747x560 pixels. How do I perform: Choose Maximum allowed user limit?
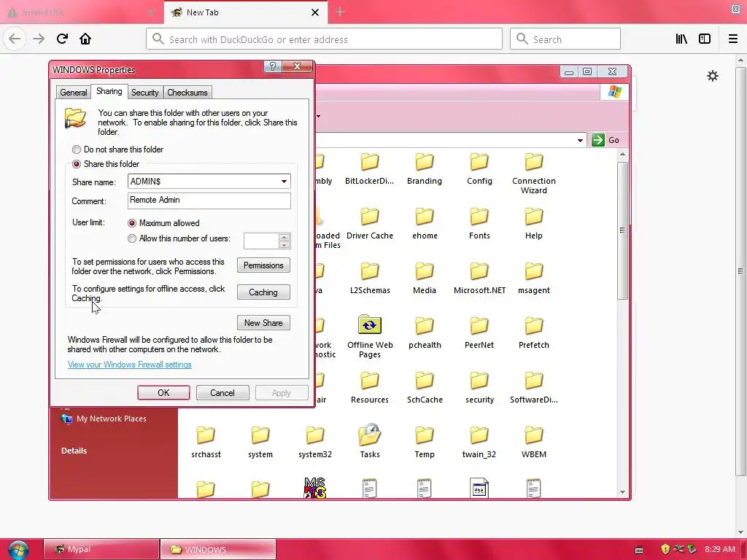[163, 223]
